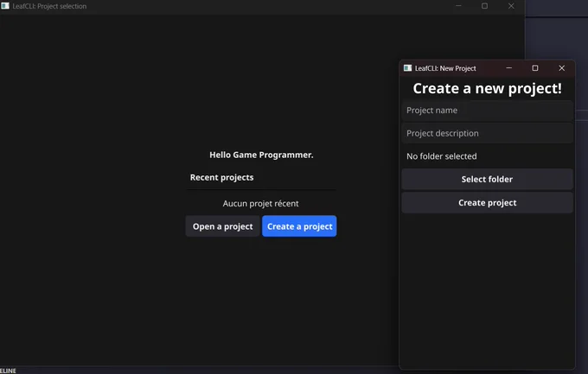The height and width of the screenshot is (374, 588).
Task: Click the 'LeafCLI: New Project' window title
Action: coord(445,68)
